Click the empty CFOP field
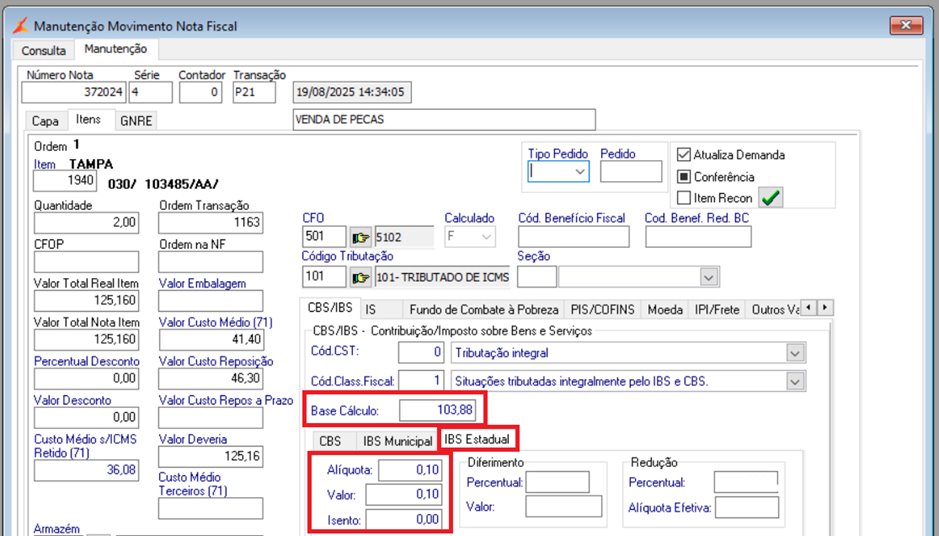 click(86, 262)
